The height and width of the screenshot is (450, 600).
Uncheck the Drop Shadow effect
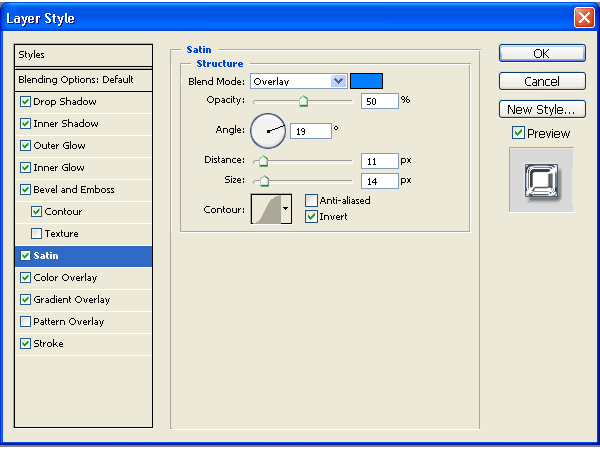pos(26,102)
